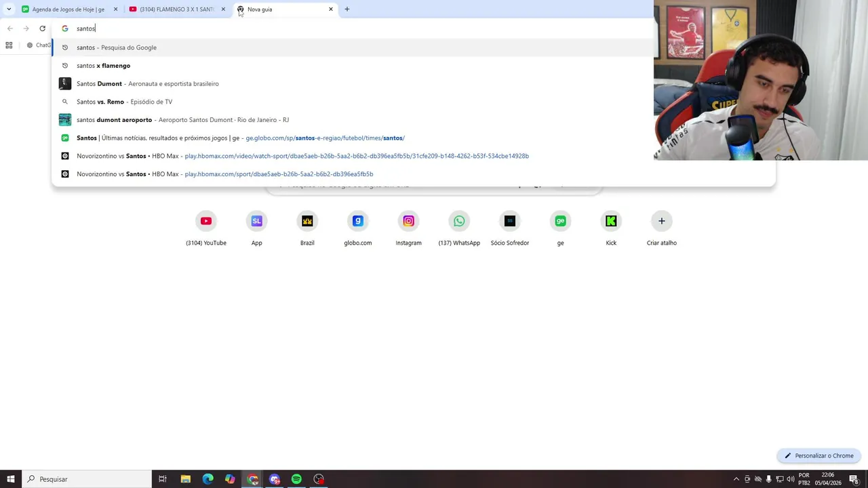Open the clock showing 22:06
Screen dimensions: 868x488
click(x=828, y=479)
